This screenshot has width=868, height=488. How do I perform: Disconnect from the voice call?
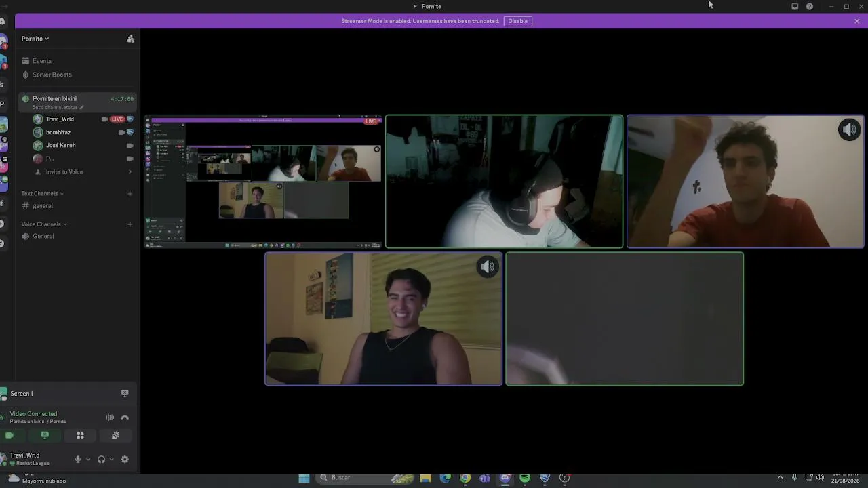pos(125,418)
